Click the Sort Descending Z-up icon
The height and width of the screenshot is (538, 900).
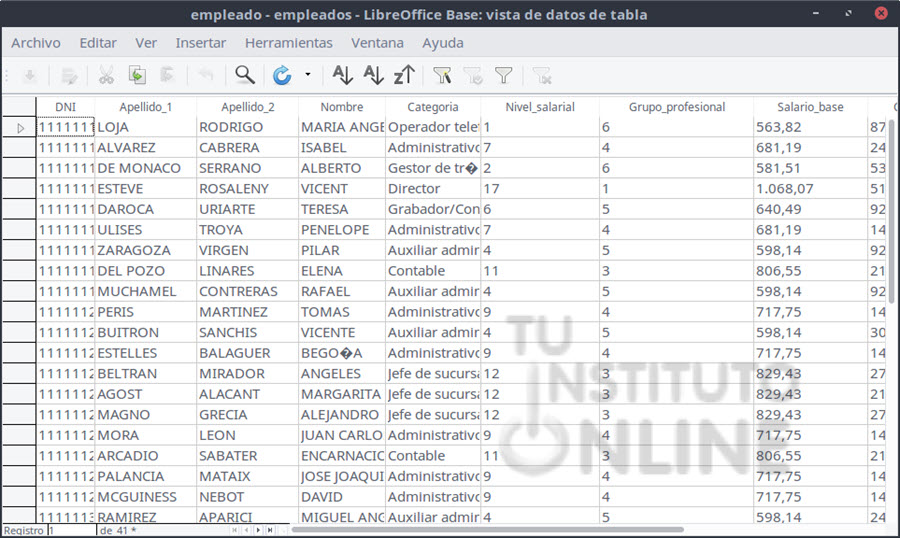tap(404, 75)
